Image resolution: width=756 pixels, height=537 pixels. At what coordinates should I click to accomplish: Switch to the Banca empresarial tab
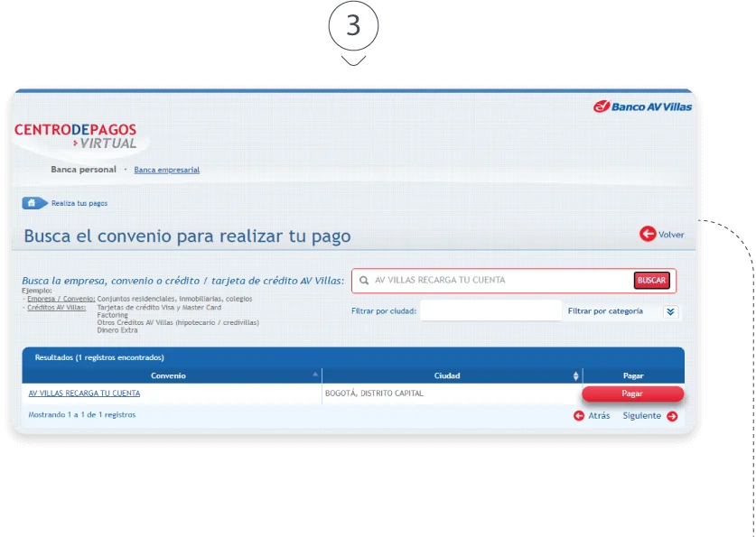[x=166, y=170]
